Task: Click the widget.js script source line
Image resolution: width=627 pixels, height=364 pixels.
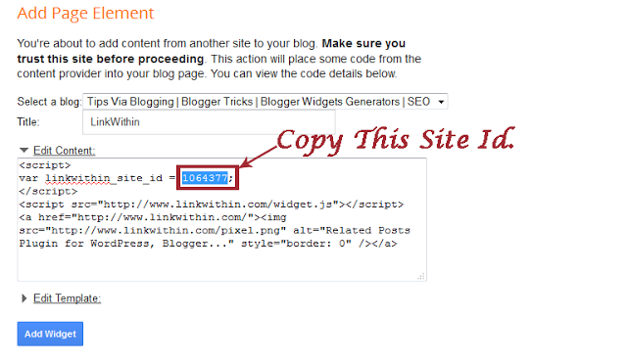Action: (212, 205)
